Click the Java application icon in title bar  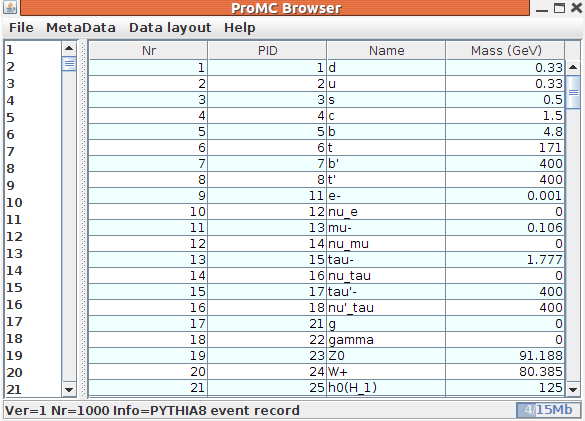point(10,7)
